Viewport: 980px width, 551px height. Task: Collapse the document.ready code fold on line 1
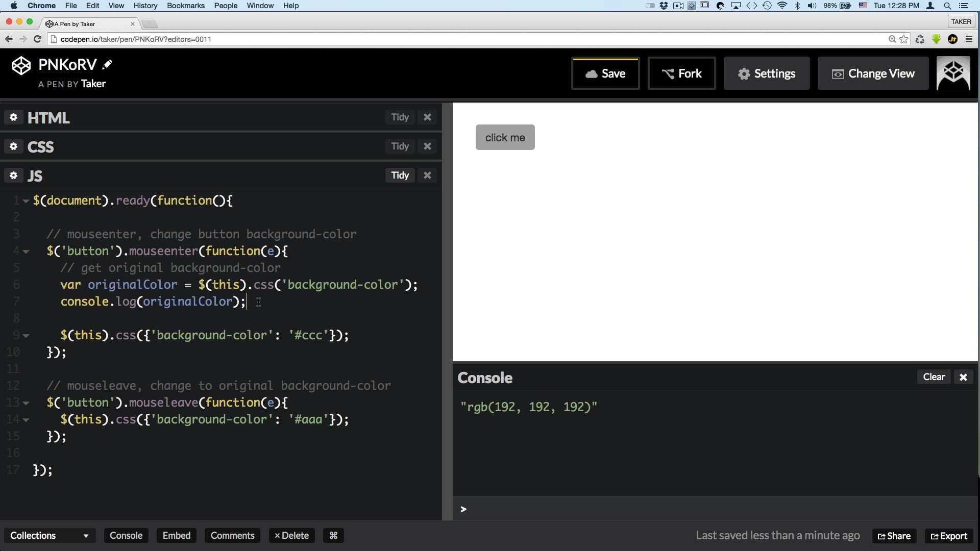point(24,201)
